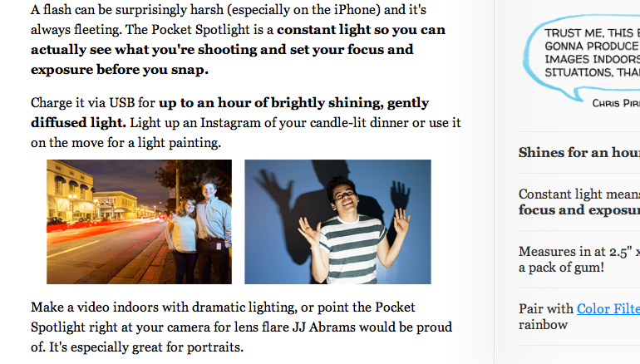The height and width of the screenshot is (364, 640).
Task: Select the 'Shines for an hour' sidebar item
Action: 578,153
